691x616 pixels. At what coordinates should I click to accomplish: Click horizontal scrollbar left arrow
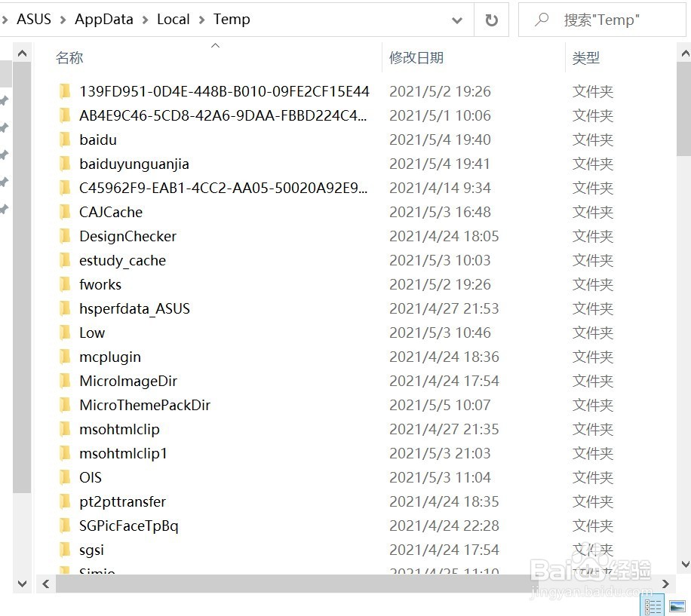tap(46, 584)
